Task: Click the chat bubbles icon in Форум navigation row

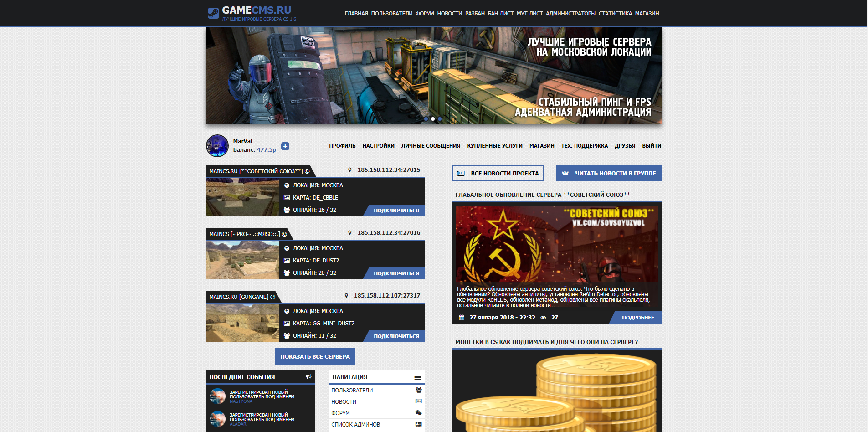Action: 419,413
